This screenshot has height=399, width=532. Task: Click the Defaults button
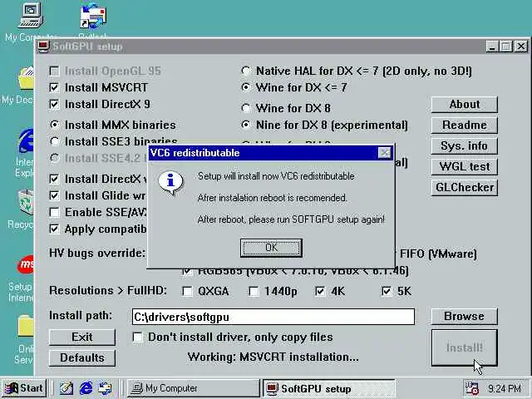tap(82, 358)
